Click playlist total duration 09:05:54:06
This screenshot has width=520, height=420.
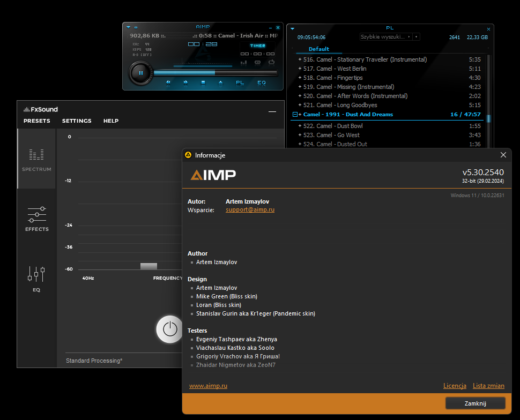click(311, 37)
